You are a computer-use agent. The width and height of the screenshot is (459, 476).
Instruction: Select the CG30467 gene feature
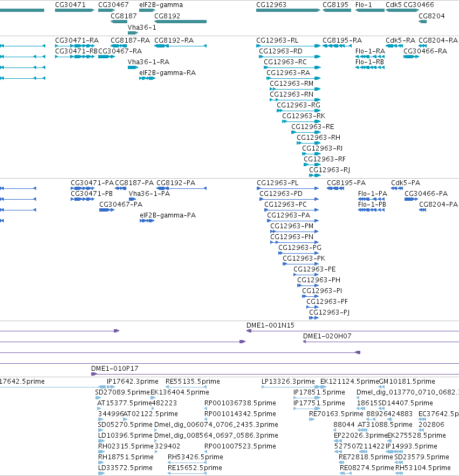point(106,10)
